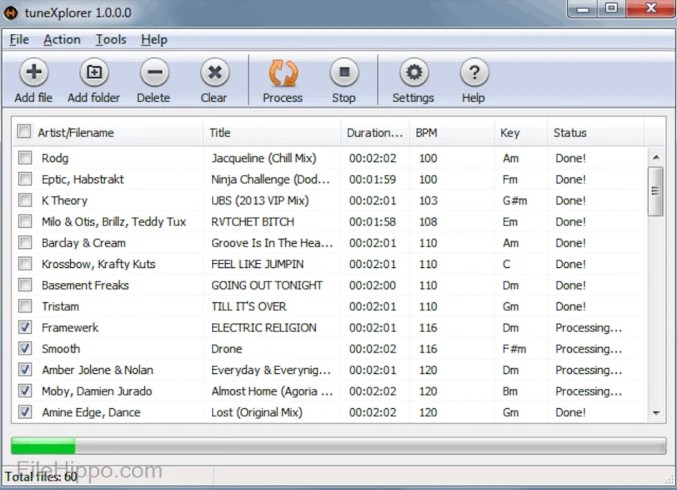677x490 pixels.
Task: Click 'Processing...' status for Framewerk
Action: tap(589, 328)
